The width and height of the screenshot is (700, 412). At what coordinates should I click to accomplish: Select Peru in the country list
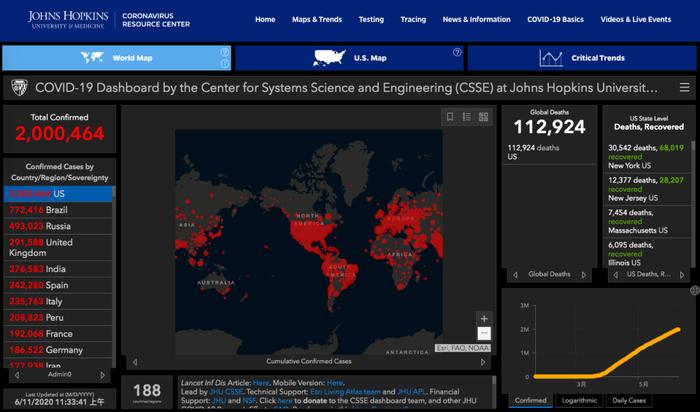click(x=58, y=318)
